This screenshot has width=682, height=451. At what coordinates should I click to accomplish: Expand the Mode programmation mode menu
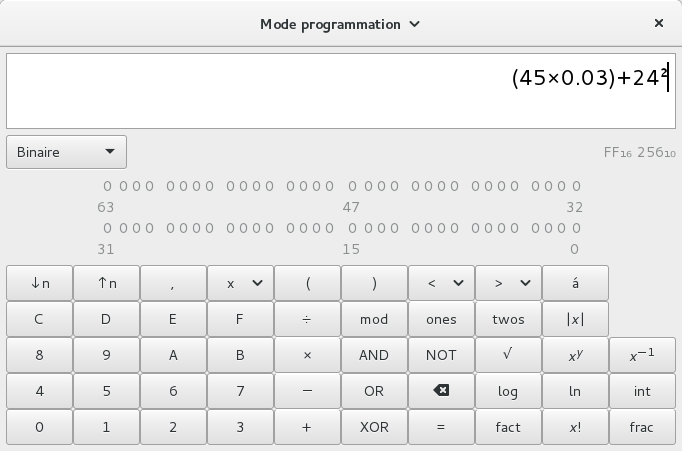coord(340,23)
